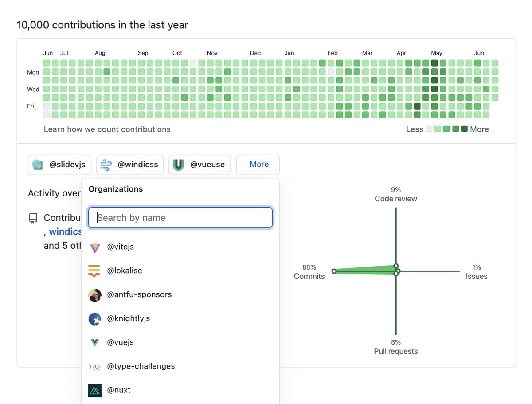Click the "Less" legend label text
Viewport: 532px width, 404px height.
point(415,129)
